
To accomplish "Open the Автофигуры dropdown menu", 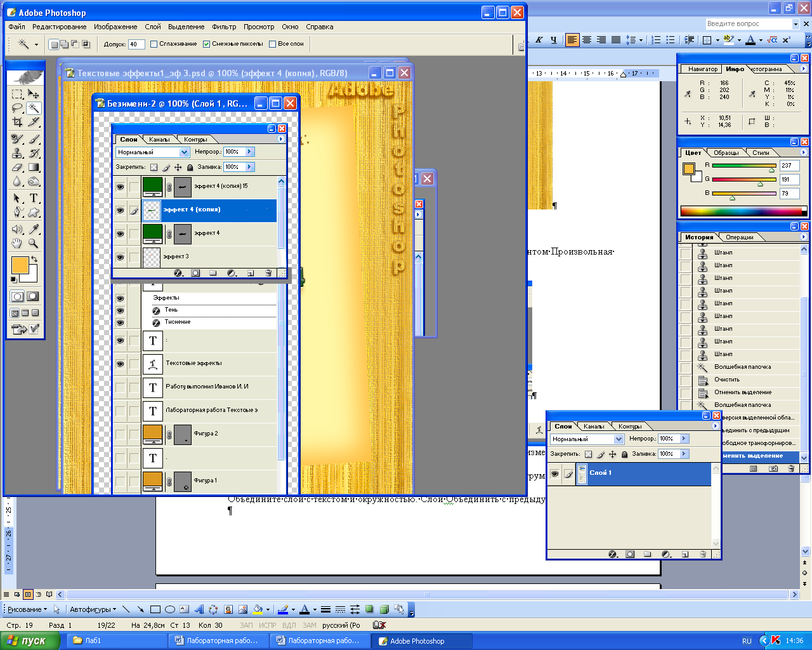I will coord(93,609).
